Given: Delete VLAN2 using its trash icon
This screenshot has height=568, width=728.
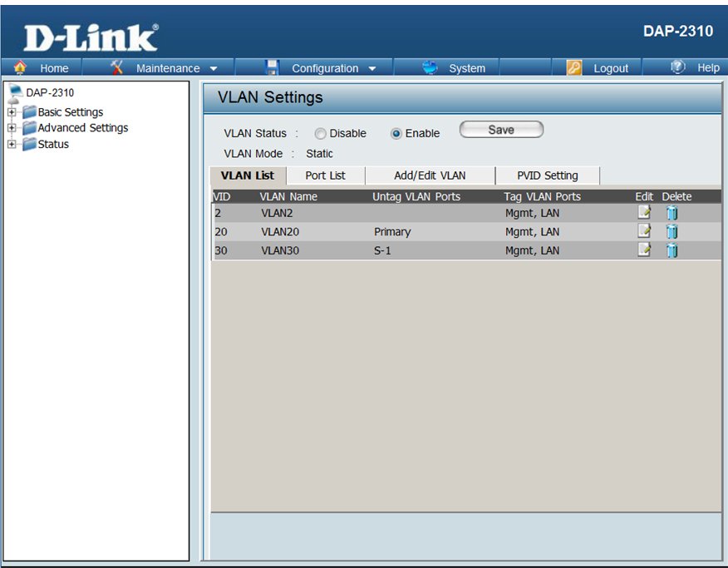Looking at the screenshot, I should 671,213.
